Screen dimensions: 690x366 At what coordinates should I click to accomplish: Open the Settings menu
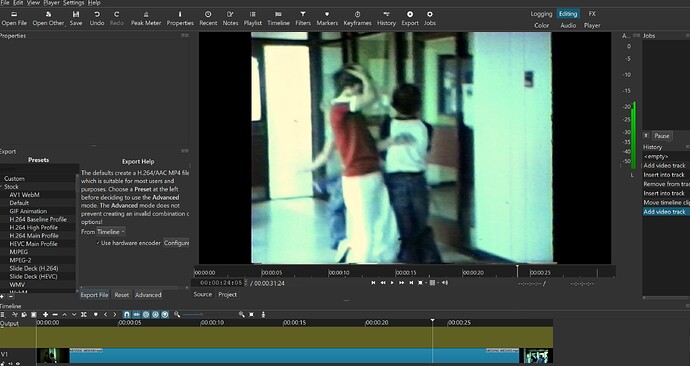[73, 3]
